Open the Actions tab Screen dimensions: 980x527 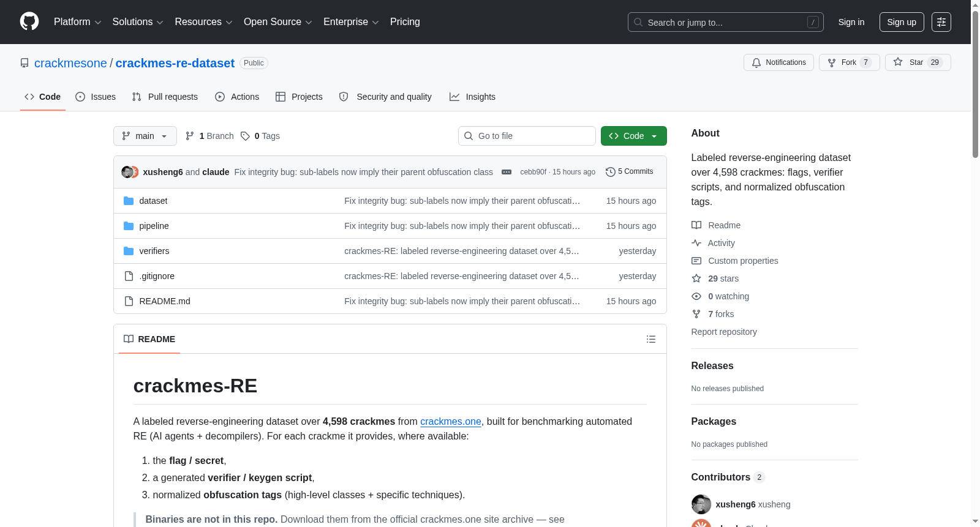click(237, 97)
